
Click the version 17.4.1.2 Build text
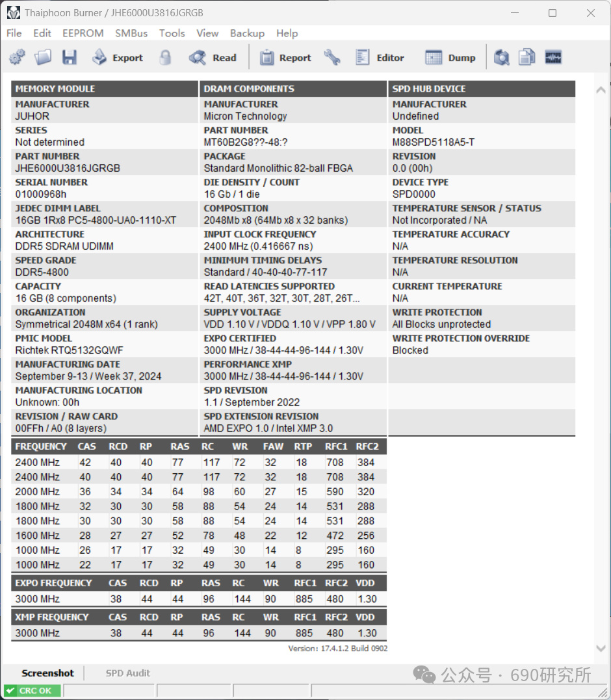point(337,649)
